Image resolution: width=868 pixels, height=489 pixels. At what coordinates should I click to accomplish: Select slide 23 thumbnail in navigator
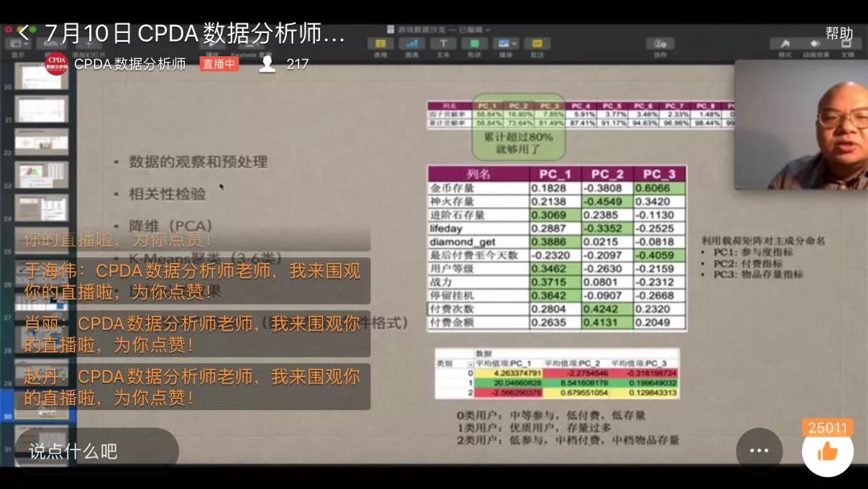click(42, 175)
